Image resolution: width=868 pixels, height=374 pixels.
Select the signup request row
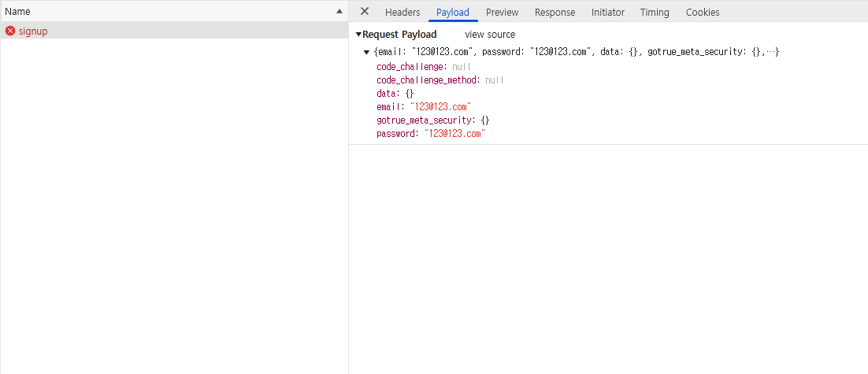point(158,31)
